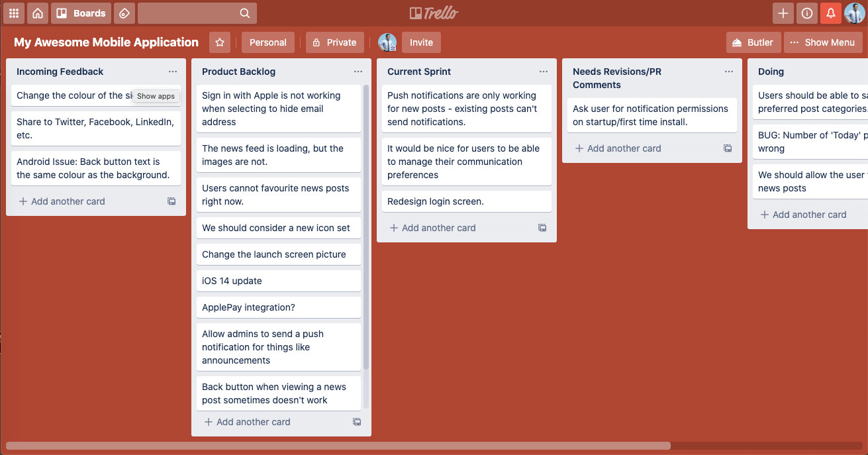This screenshot has height=455, width=868.
Task: Click the Trello logo
Action: click(434, 13)
